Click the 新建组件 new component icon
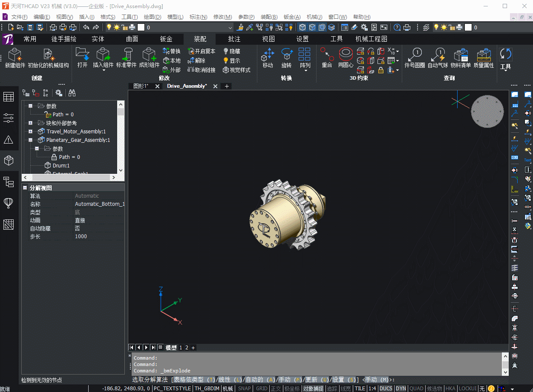This screenshot has width=533, height=392. (x=15, y=58)
